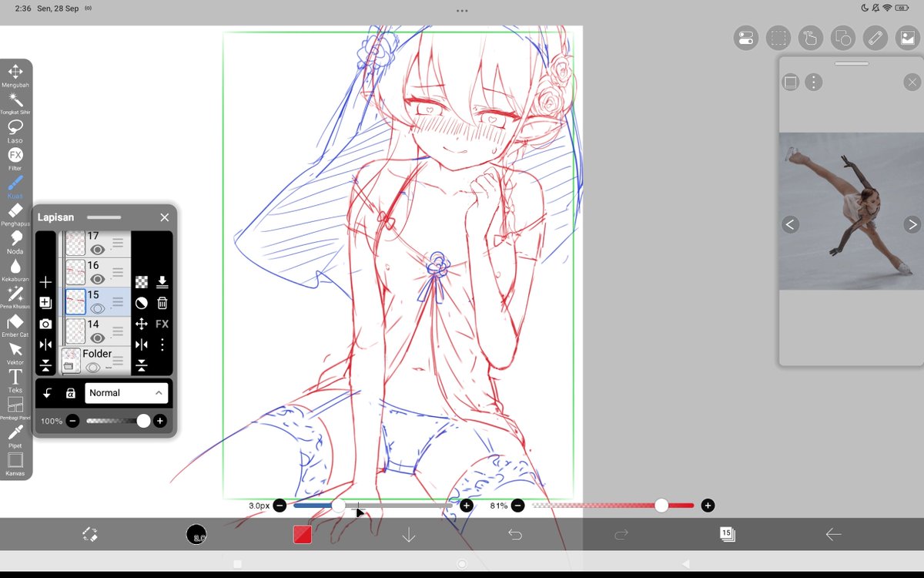
Task: Open layer 16 reorder handle
Action: pyautogui.click(x=118, y=273)
